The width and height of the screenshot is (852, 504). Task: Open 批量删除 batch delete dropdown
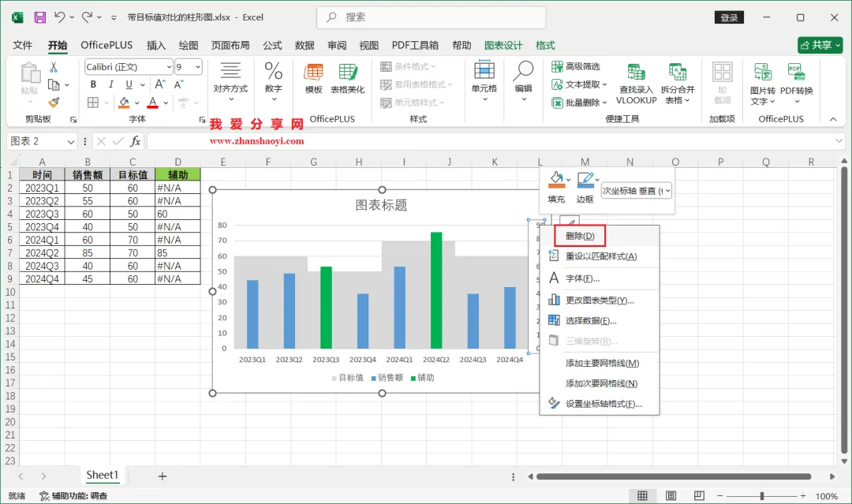click(x=579, y=102)
